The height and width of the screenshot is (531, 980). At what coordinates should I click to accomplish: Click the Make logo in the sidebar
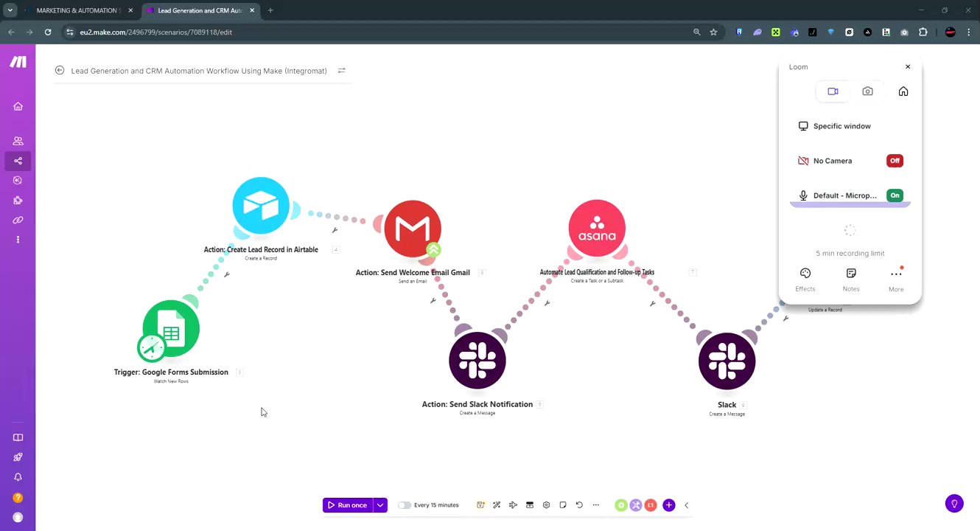[18, 62]
